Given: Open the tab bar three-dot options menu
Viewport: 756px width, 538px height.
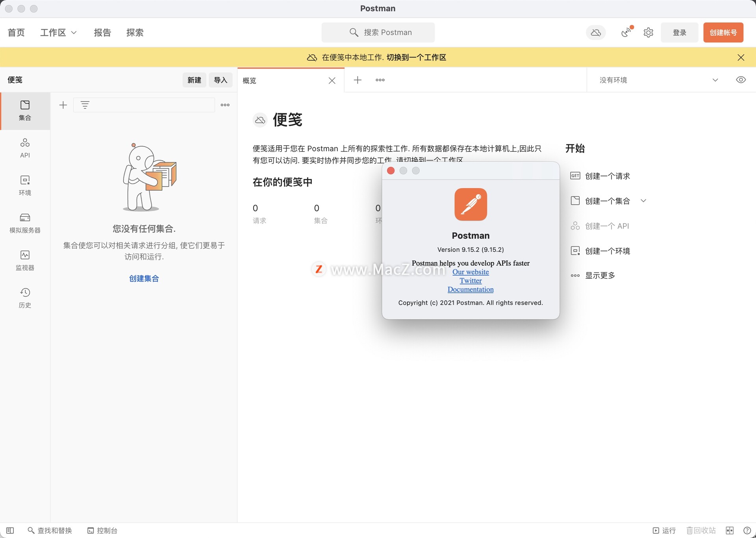Looking at the screenshot, I should [380, 80].
